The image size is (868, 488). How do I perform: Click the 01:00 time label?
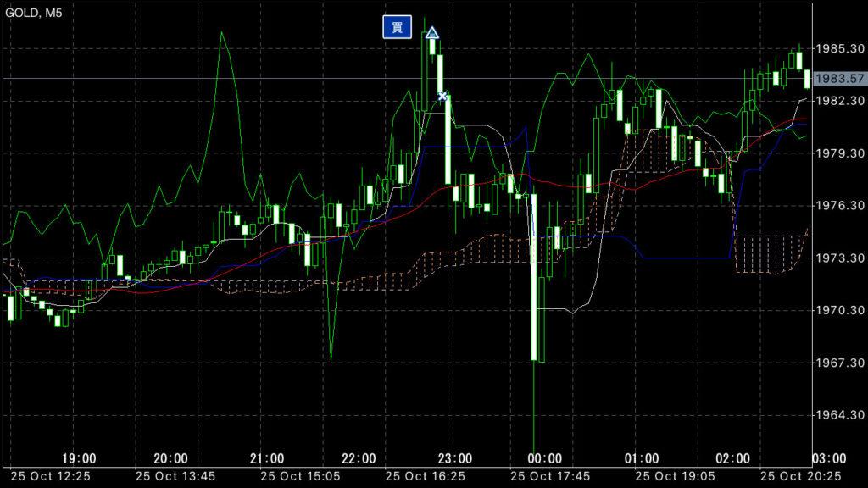642,458
